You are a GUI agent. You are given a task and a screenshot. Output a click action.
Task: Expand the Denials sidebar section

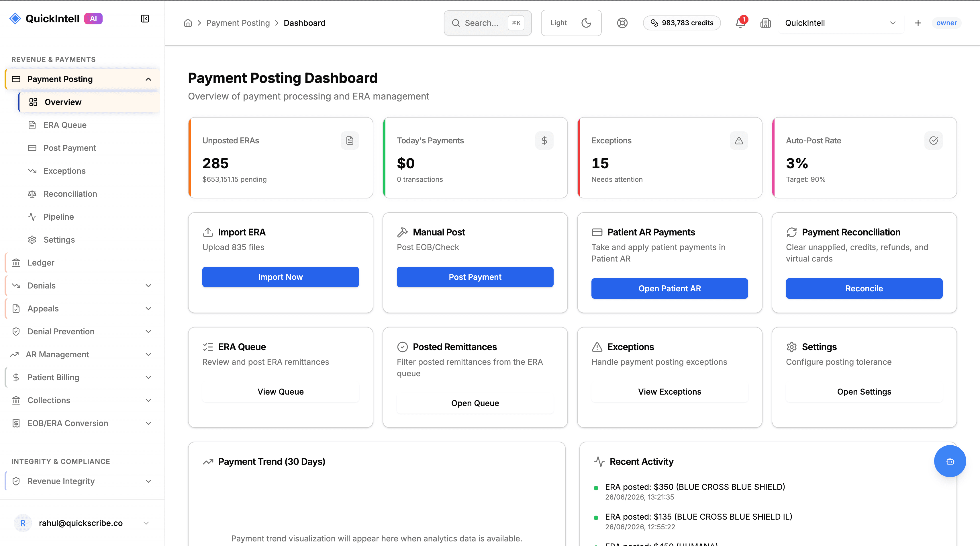tap(148, 286)
